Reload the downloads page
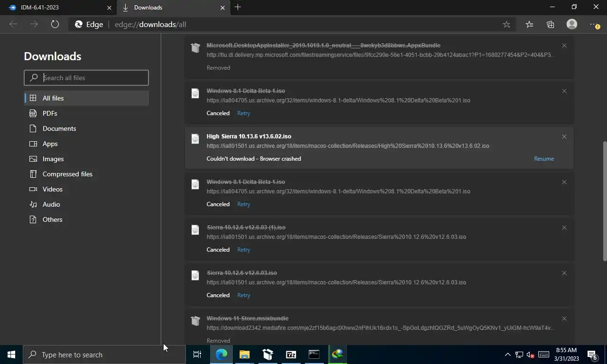607x364 pixels. pyautogui.click(x=55, y=24)
